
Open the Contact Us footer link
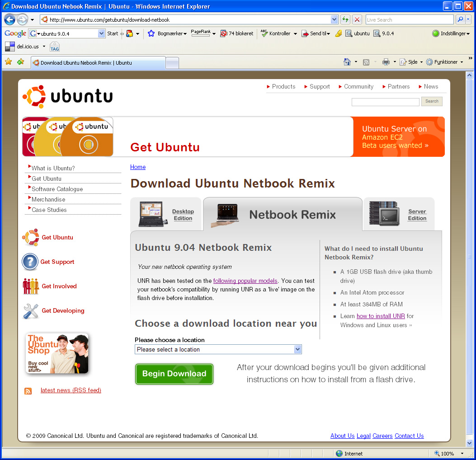(x=409, y=436)
